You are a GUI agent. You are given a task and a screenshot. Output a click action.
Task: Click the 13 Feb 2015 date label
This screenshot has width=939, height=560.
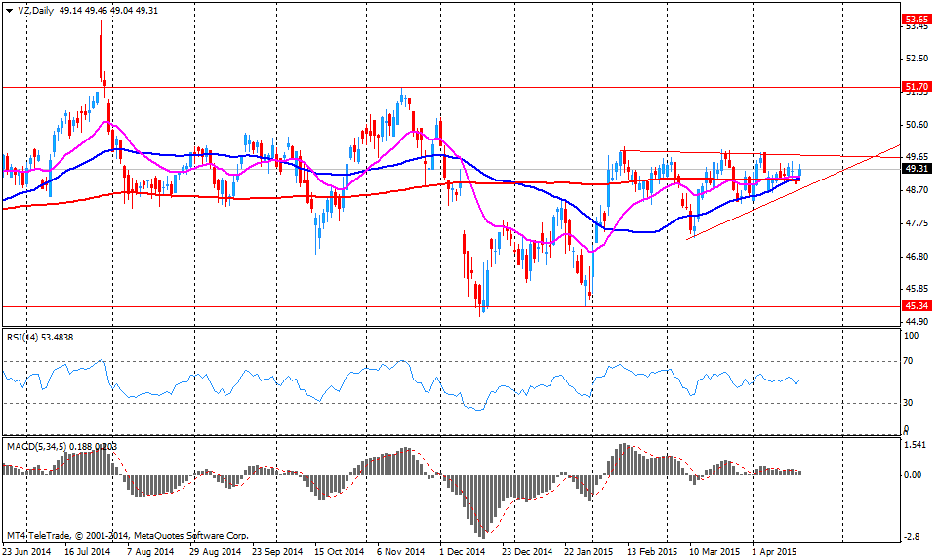(652, 551)
